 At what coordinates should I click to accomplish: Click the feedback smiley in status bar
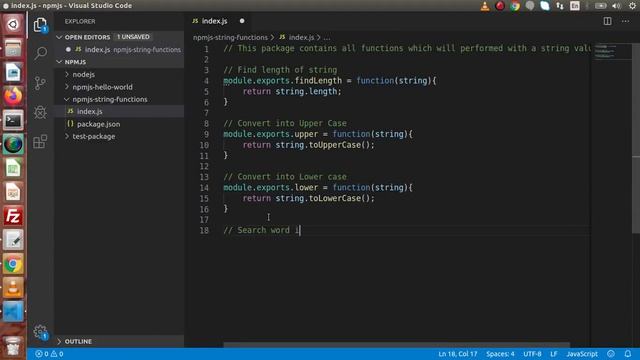point(611,354)
